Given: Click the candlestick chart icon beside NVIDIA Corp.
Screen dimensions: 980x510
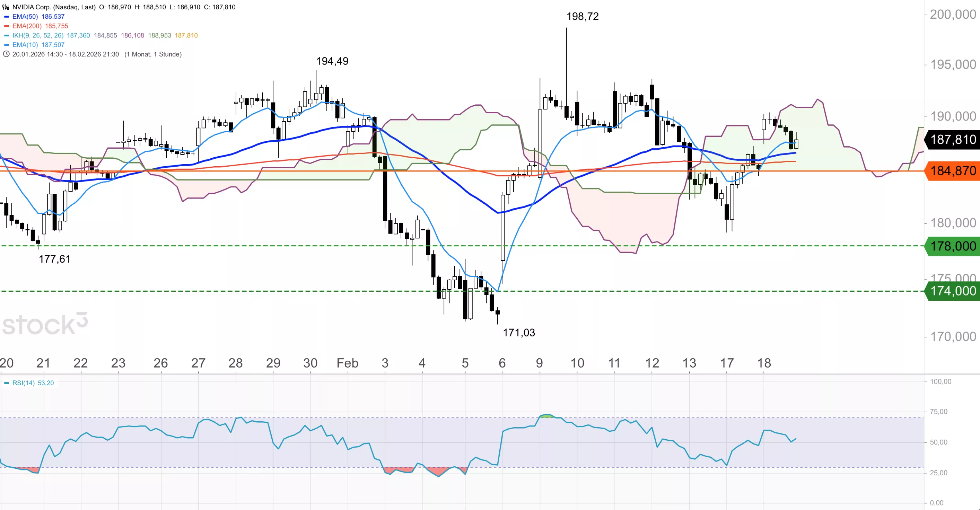Looking at the screenshot, I should pos(6,7).
